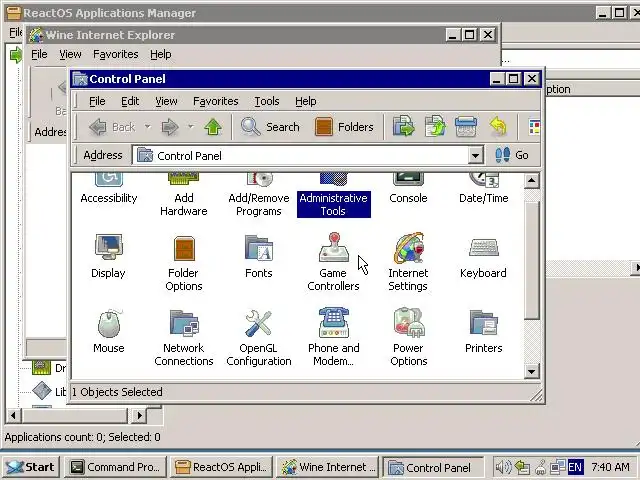Click Applications Manager horizontal scroll right arrow

[140, 416]
